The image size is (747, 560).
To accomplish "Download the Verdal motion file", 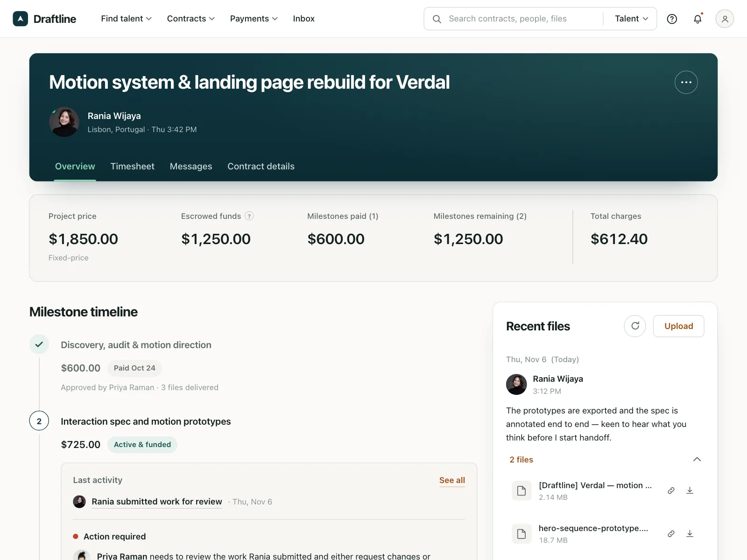I will click(x=690, y=490).
